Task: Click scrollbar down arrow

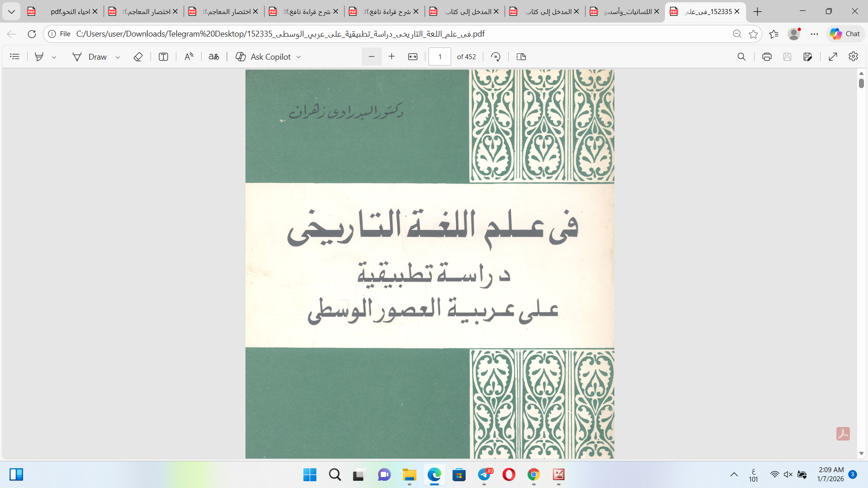Action: [x=861, y=453]
